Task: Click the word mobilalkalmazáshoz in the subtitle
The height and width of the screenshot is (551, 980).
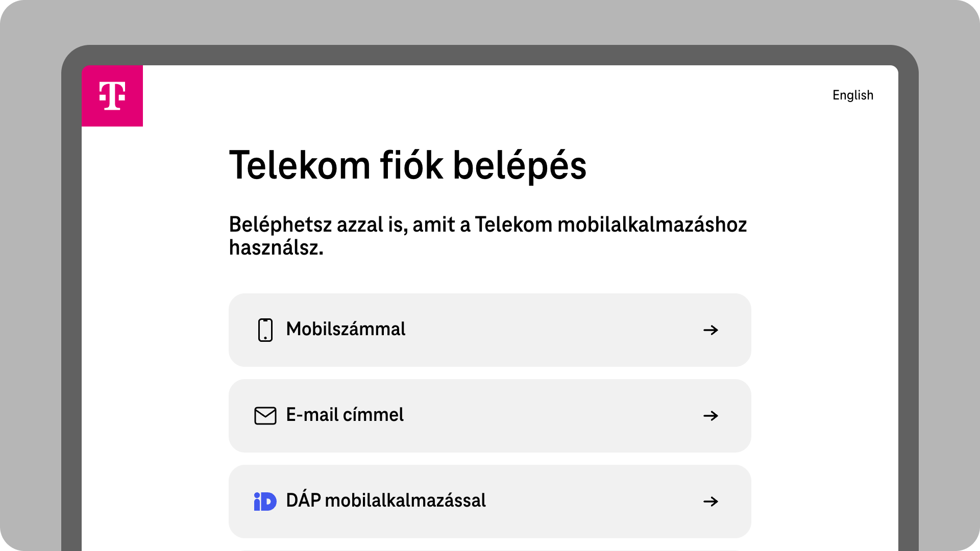Action: (652, 225)
